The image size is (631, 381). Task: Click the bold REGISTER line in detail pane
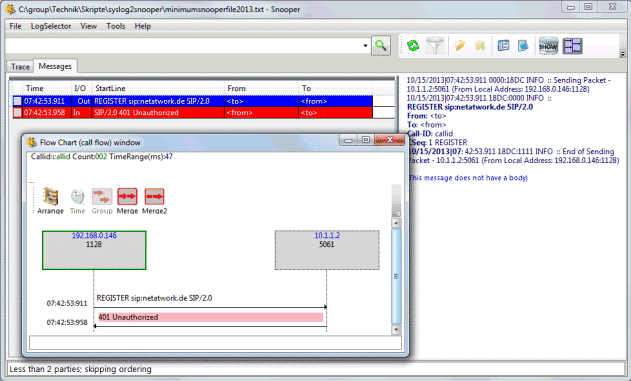click(x=470, y=107)
